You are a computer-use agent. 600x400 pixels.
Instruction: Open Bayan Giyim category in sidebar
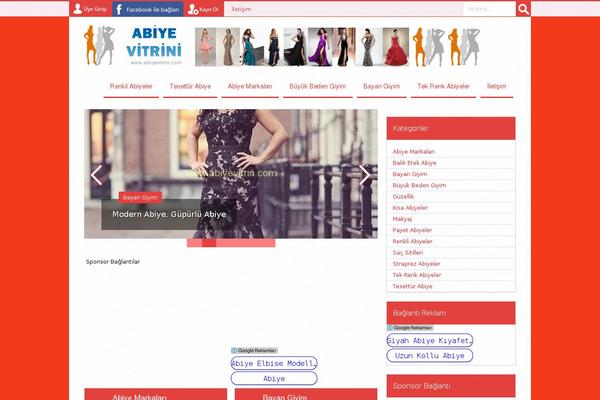coord(410,174)
